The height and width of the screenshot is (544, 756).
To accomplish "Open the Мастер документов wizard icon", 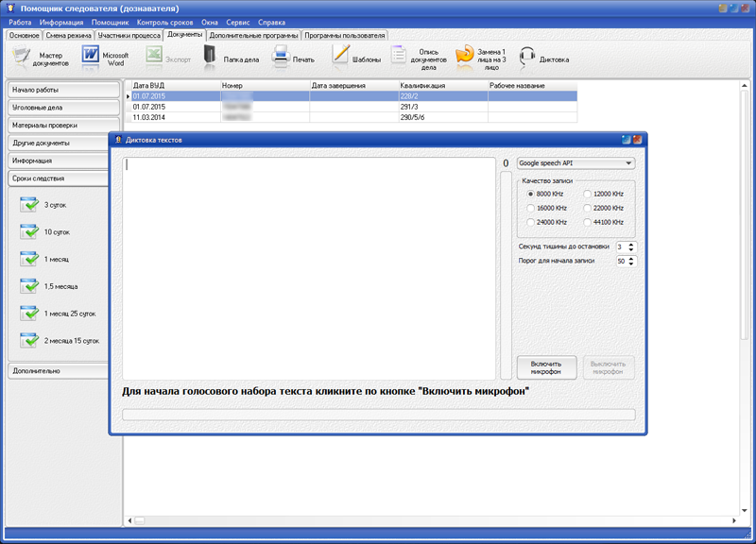I will 21,57.
